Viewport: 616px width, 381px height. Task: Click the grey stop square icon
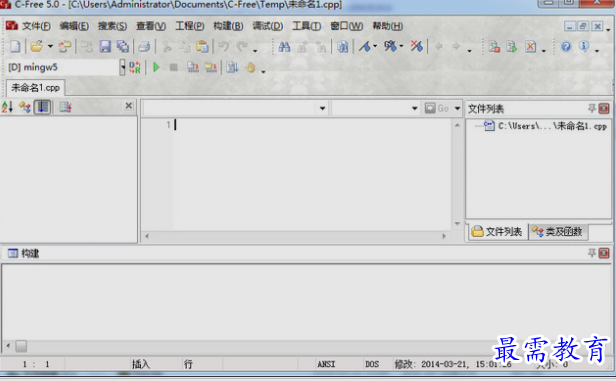[x=174, y=68]
